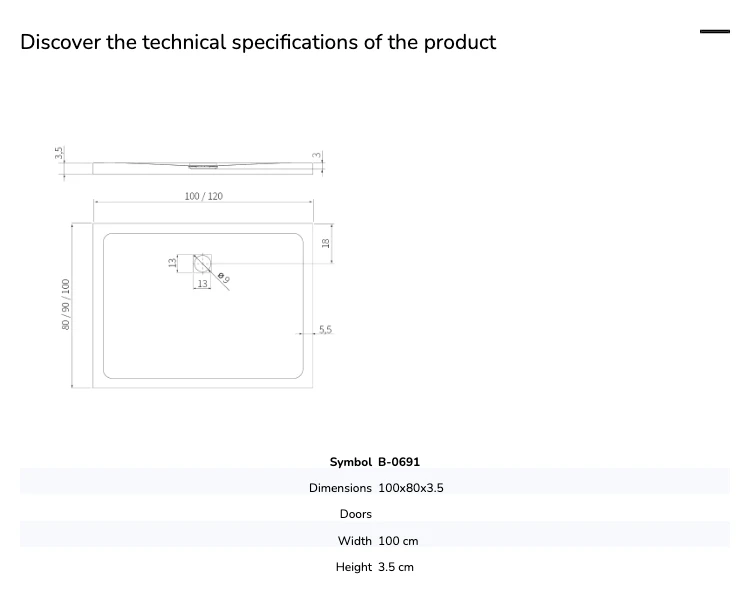Image resolution: width=750 pixels, height=594 pixels.
Task: Click the drain circle in the drawing
Action: [202, 264]
